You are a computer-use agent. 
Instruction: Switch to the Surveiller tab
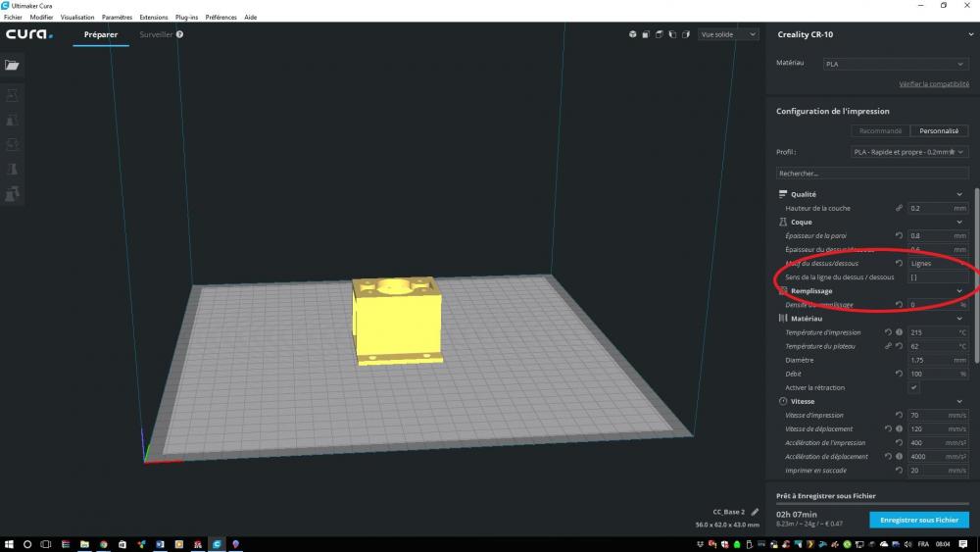(156, 34)
